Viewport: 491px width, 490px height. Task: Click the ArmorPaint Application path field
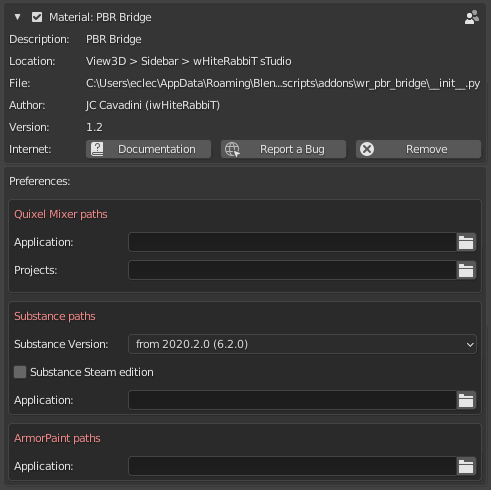tap(292, 466)
